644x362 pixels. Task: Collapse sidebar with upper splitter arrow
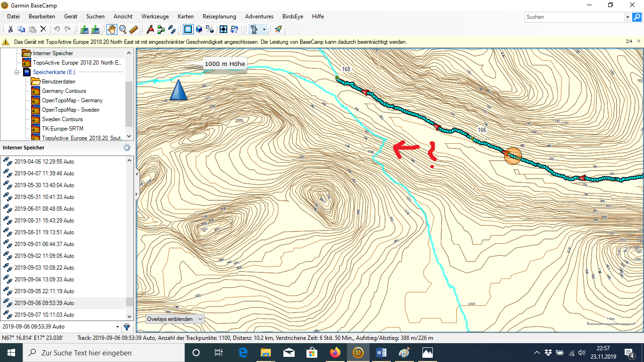pos(137,174)
